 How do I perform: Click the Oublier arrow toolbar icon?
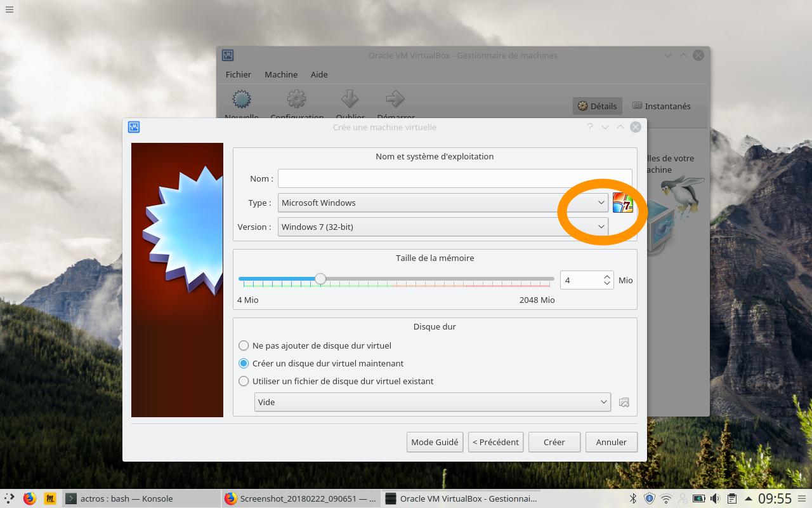pos(350,99)
